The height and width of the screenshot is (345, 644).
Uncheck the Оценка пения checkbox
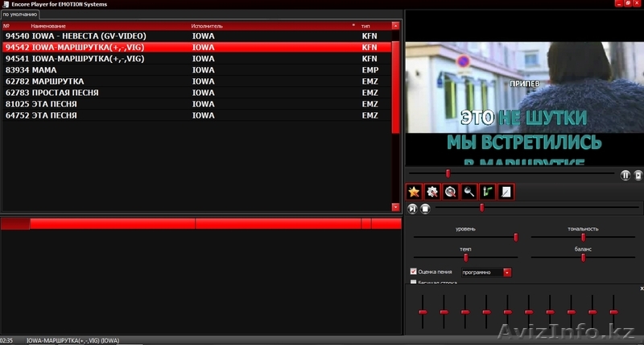point(414,272)
